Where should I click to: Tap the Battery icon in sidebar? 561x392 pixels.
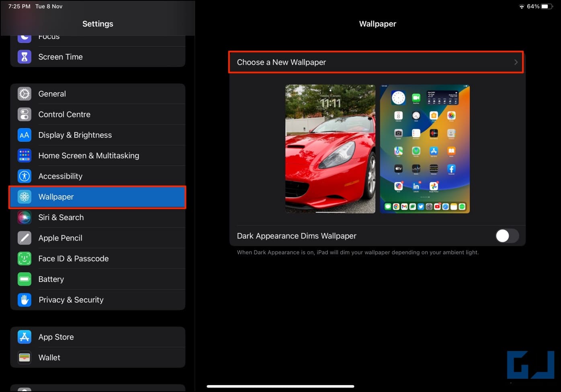(25, 279)
